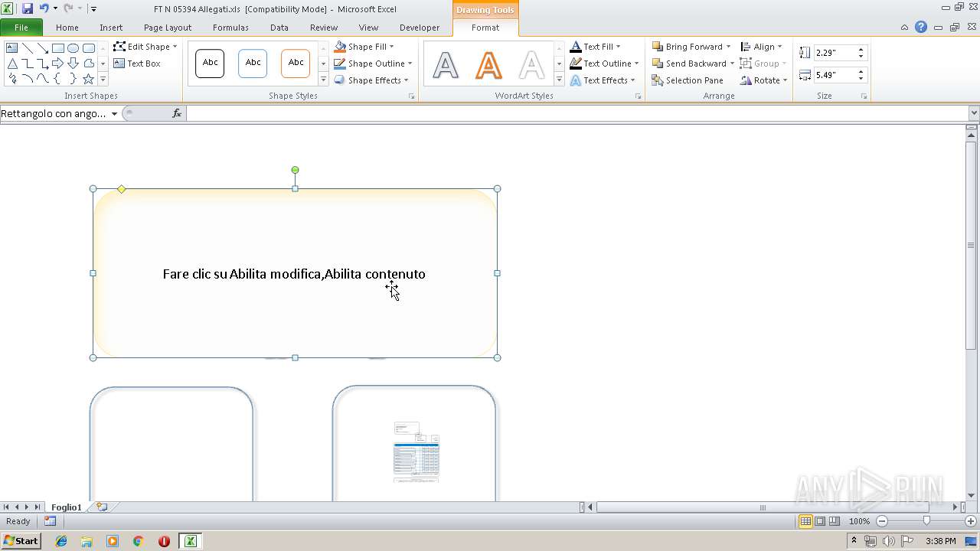This screenshot has height=551, width=980.
Task: Apply the orange WordArt style
Action: (x=488, y=65)
